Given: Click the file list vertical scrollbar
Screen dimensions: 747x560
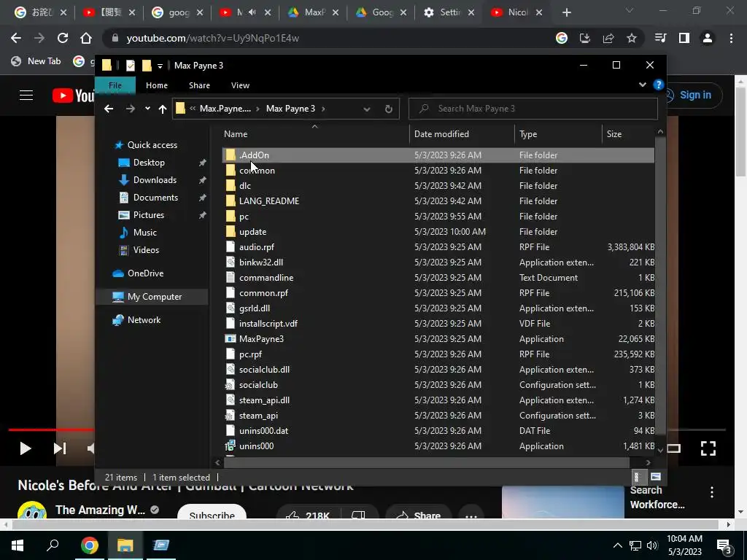Looking at the screenshot, I should click(659, 286).
